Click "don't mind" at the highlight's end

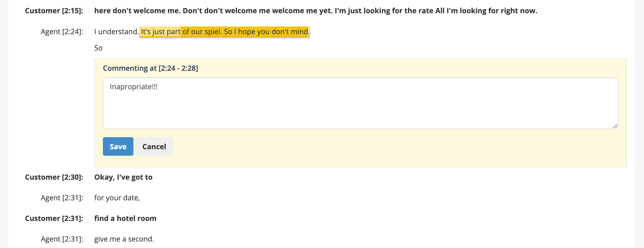click(x=290, y=32)
